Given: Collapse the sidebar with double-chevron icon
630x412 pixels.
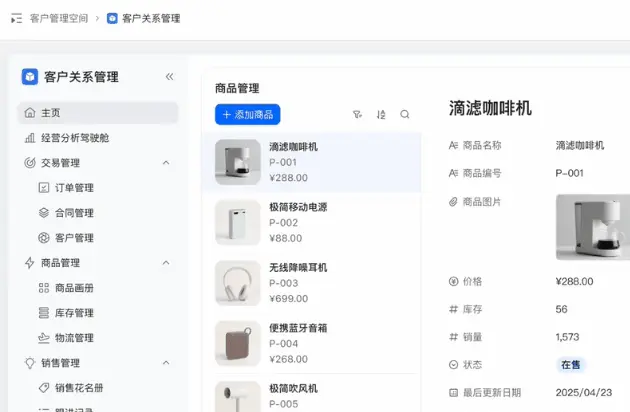Looking at the screenshot, I should click(x=170, y=76).
